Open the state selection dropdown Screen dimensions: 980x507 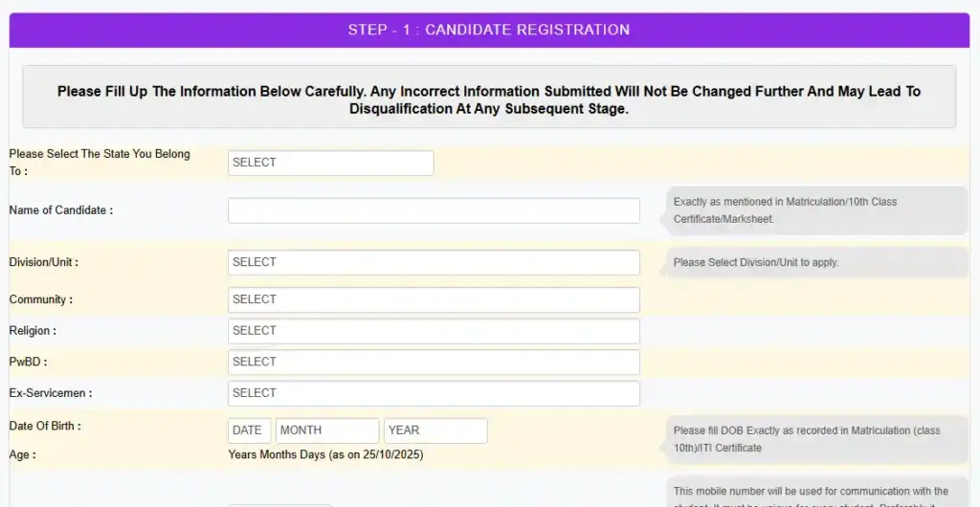coord(330,163)
